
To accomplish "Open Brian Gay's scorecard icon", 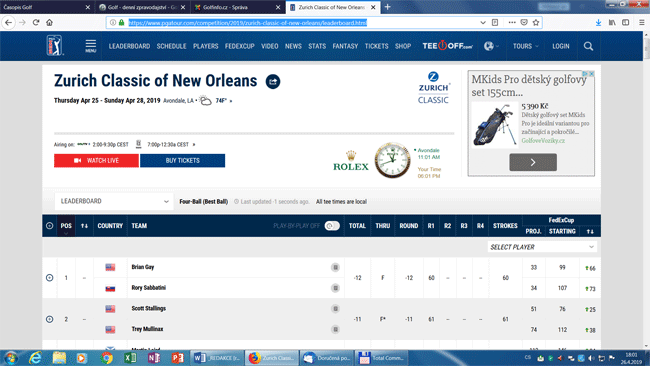I will pyautogui.click(x=335, y=267).
